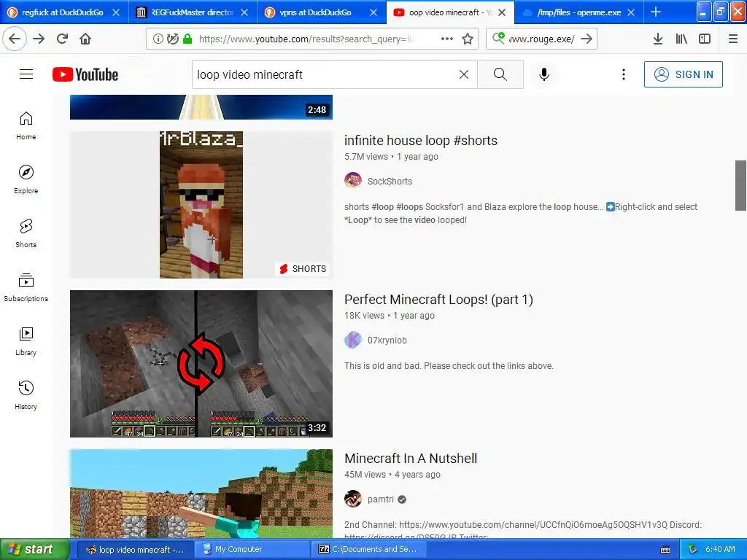Open the Windows start menu
747x560 pixels.
pos(34,549)
